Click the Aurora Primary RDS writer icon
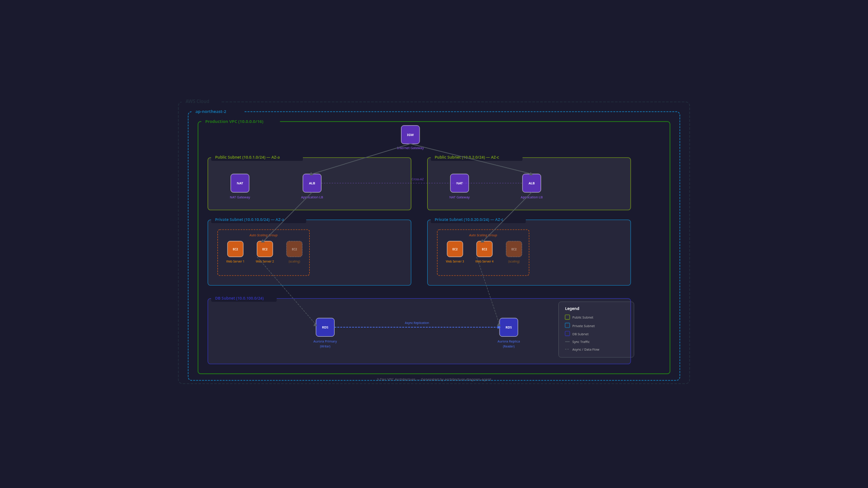 (325, 327)
